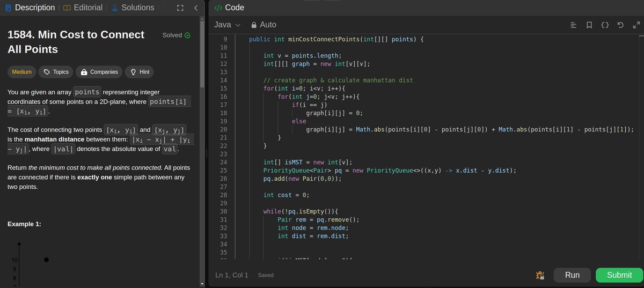
Task: Open the locked Companies tag
Action: click(x=99, y=72)
